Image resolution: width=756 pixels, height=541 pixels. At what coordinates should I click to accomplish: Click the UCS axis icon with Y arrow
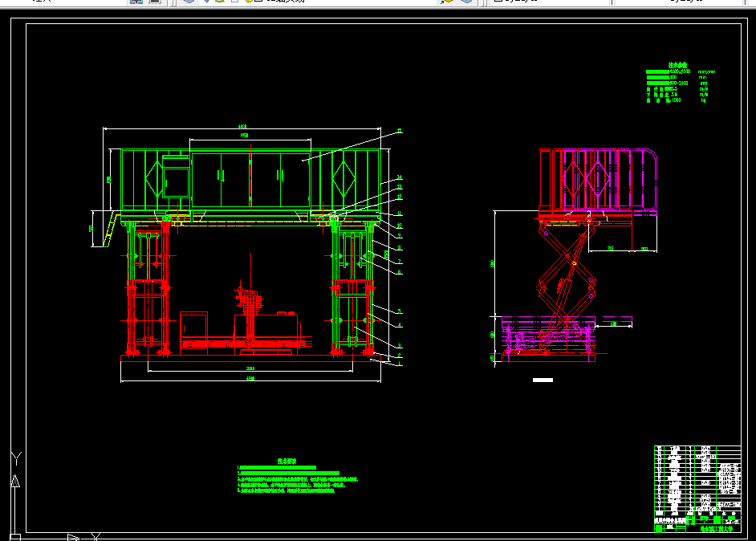(x=16, y=495)
